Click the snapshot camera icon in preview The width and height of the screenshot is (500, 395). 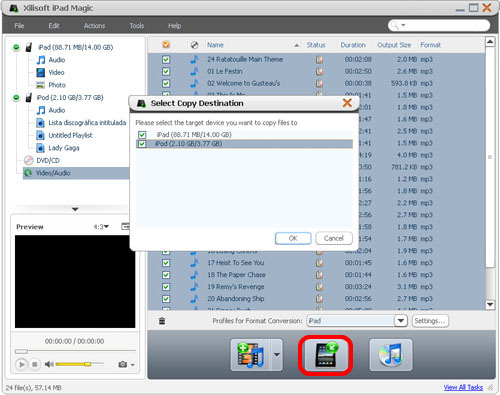(x=122, y=364)
